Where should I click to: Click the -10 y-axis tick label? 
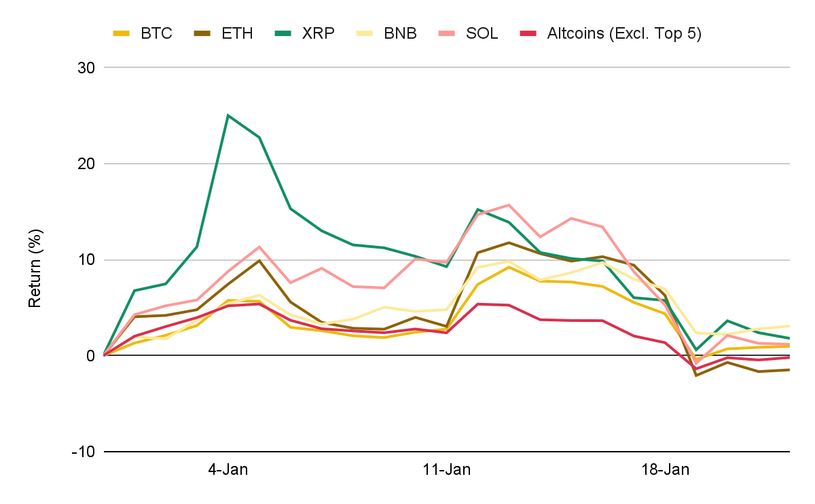[84, 452]
